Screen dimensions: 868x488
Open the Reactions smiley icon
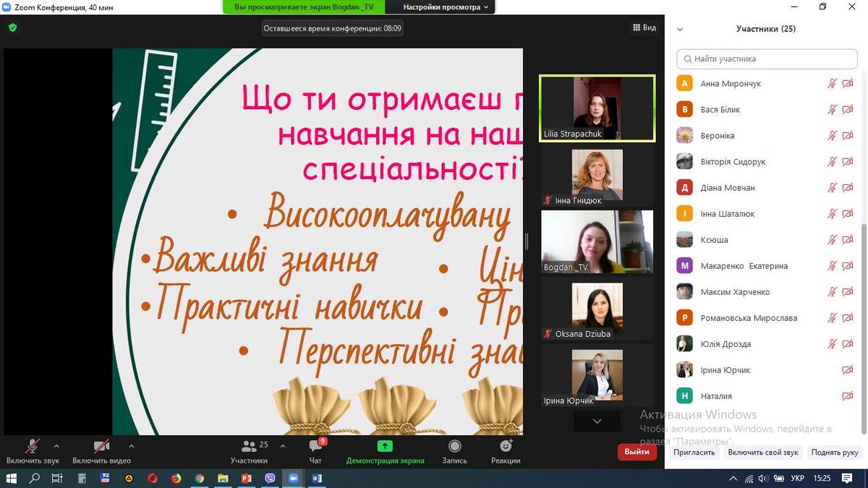pyautogui.click(x=506, y=446)
